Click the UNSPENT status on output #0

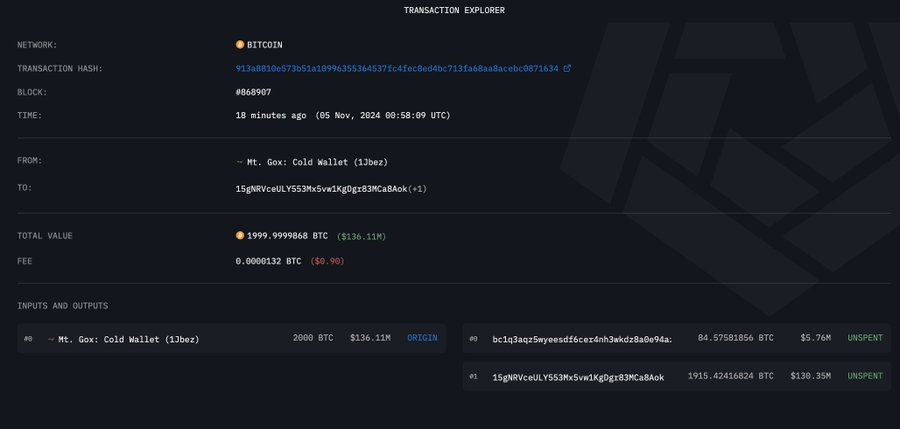click(x=865, y=339)
